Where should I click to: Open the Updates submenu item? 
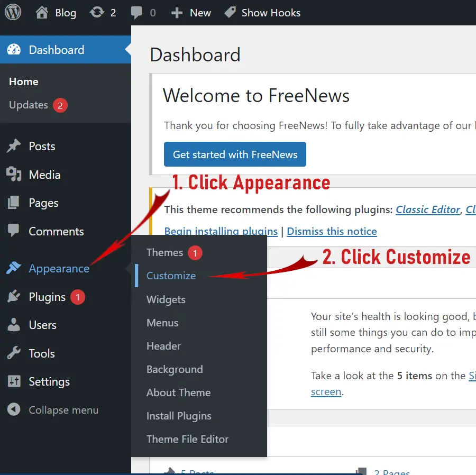coord(29,105)
